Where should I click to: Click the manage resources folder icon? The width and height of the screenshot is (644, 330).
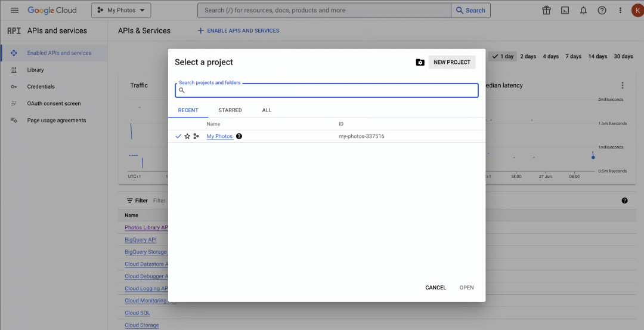pos(420,63)
